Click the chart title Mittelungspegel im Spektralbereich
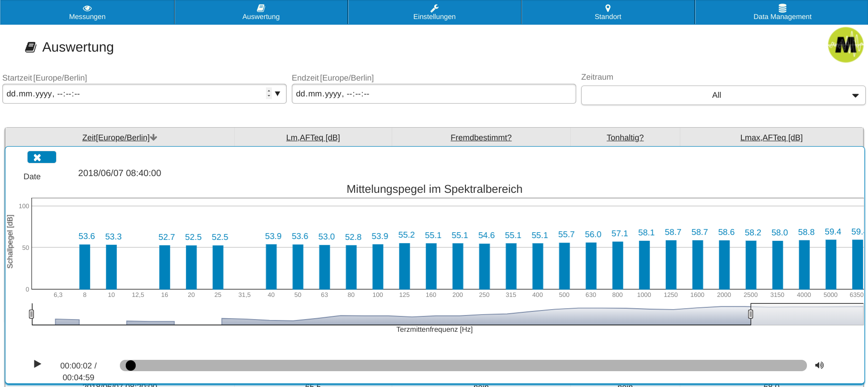Viewport: 868px width, 387px height. tap(434, 189)
